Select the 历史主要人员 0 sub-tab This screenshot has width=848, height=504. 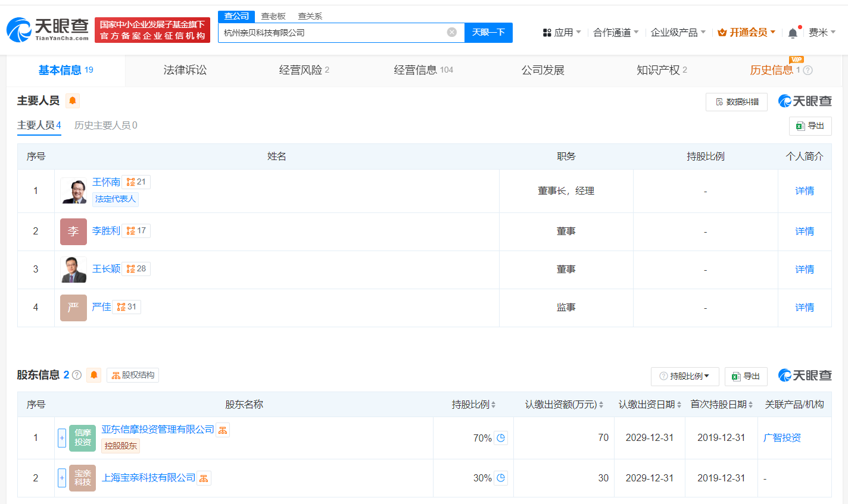(x=106, y=126)
